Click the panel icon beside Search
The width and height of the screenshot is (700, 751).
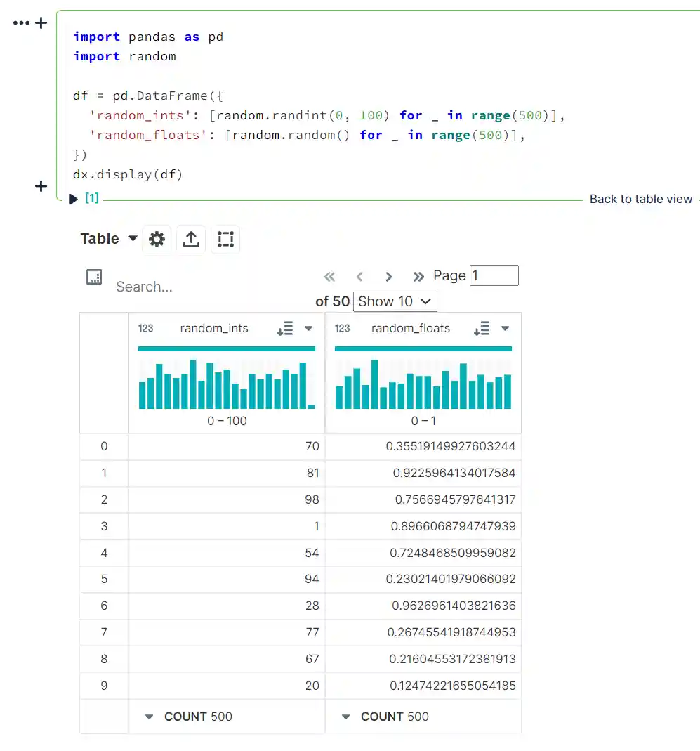[94, 277]
